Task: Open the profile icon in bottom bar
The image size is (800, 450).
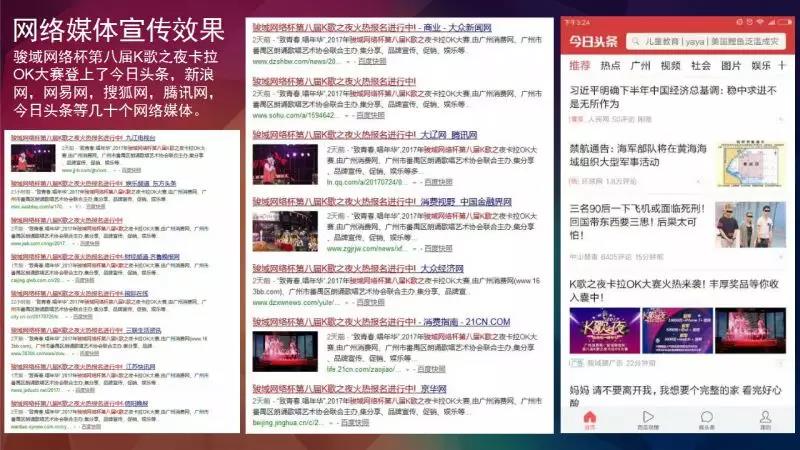Action: click(765, 418)
